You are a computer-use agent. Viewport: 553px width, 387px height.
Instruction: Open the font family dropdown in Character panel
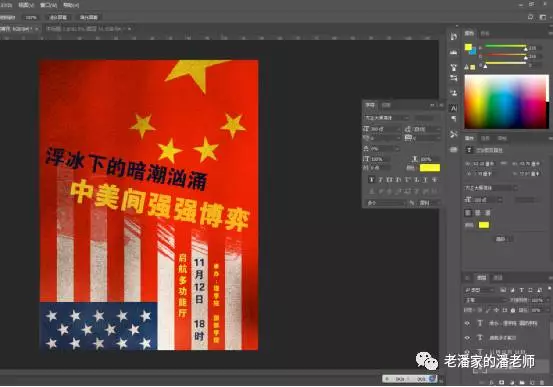(x=387, y=118)
